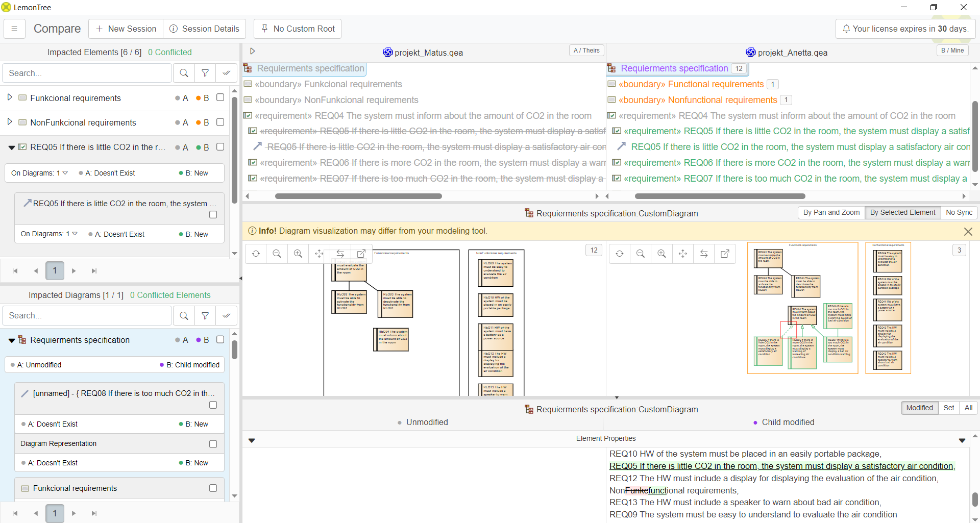Select boundary NonFunkcional requirements in Theirs
The width and height of the screenshot is (980, 523).
(x=336, y=100)
